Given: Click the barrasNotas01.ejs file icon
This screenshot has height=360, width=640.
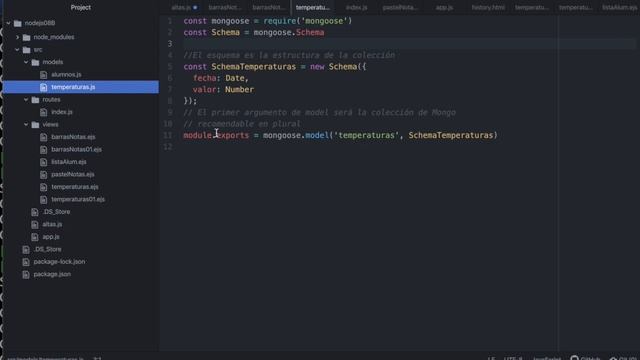Looking at the screenshot, I should coord(44,149).
